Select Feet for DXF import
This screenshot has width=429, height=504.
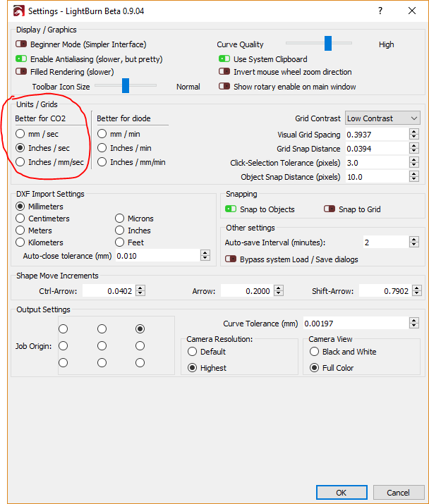point(119,242)
